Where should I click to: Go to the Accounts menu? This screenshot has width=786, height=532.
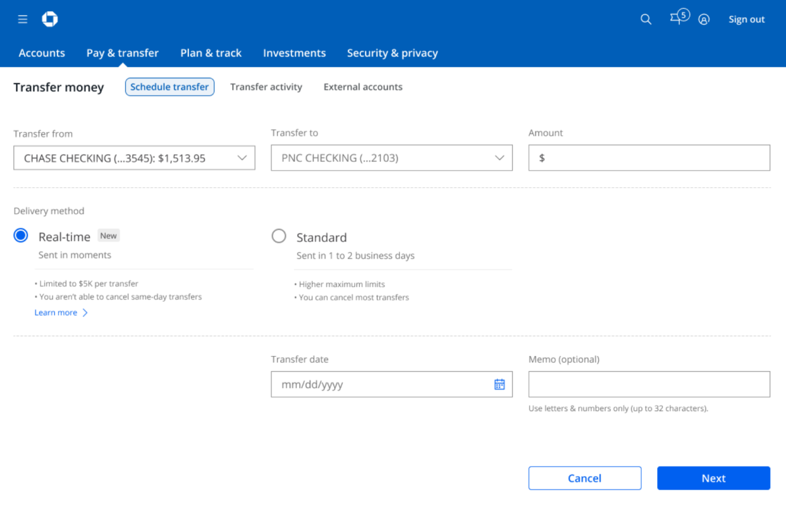coord(42,53)
